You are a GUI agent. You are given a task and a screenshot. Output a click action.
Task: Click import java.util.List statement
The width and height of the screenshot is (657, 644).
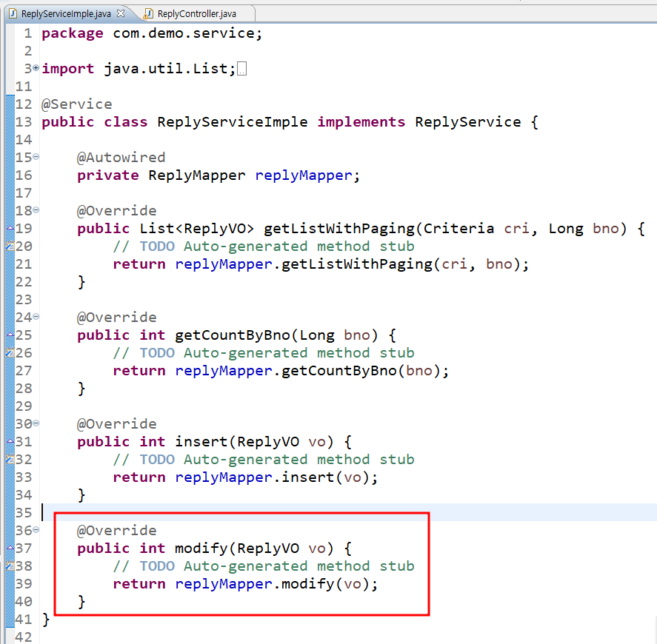tap(139, 69)
